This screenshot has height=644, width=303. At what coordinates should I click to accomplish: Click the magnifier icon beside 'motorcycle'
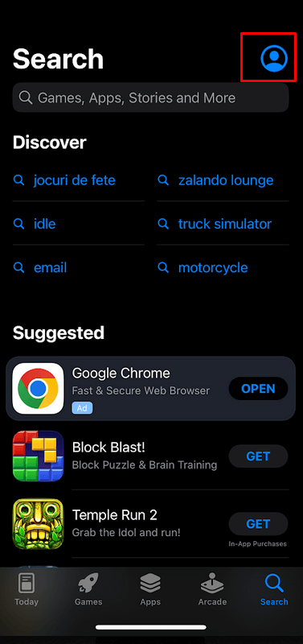(163, 268)
